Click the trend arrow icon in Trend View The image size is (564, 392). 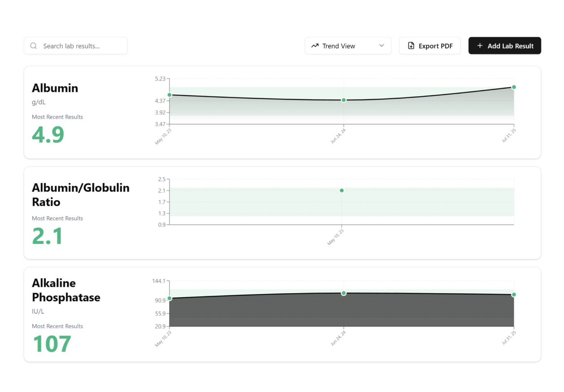tap(315, 46)
